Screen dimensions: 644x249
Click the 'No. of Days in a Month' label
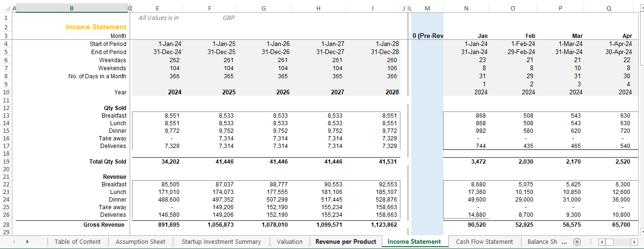pos(97,76)
